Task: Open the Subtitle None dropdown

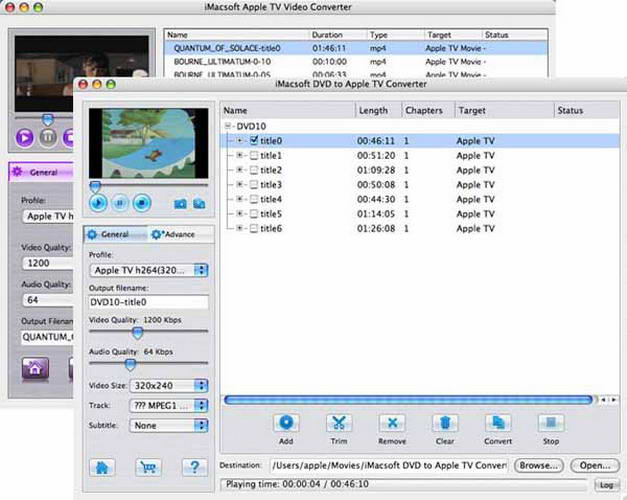Action: click(169, 425)
